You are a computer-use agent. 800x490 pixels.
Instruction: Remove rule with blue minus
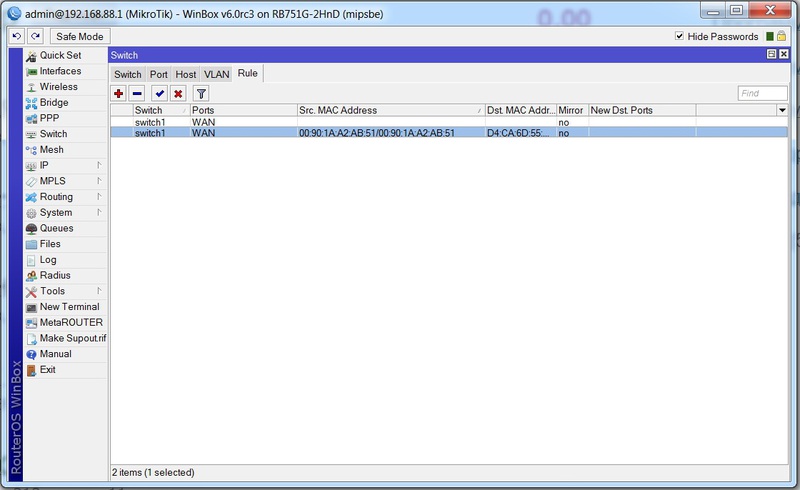click(137, 93)
